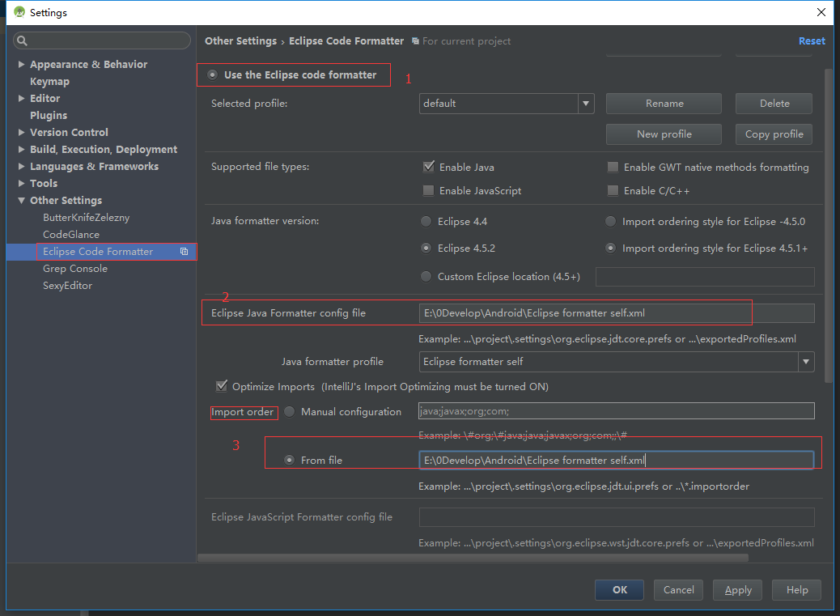
Task: Click the Custom Eclipse location path field
Action: point(705,277)
